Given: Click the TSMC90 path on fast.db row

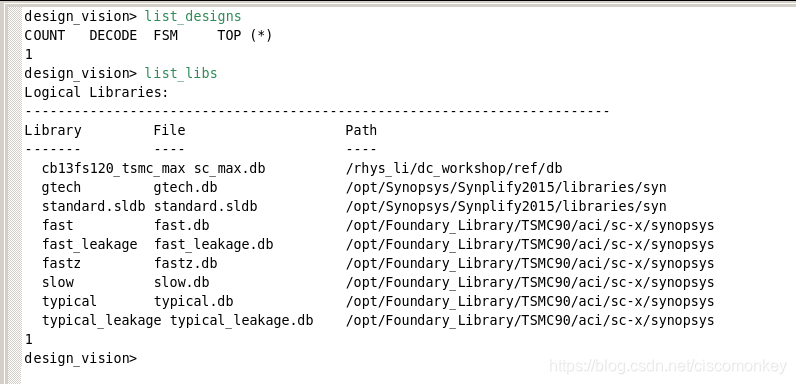Looking at the screenshot, I should click(x=530, y=226).
